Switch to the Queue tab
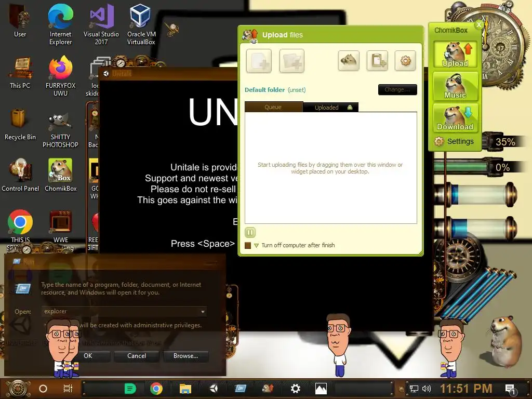 tap(273, 107)
